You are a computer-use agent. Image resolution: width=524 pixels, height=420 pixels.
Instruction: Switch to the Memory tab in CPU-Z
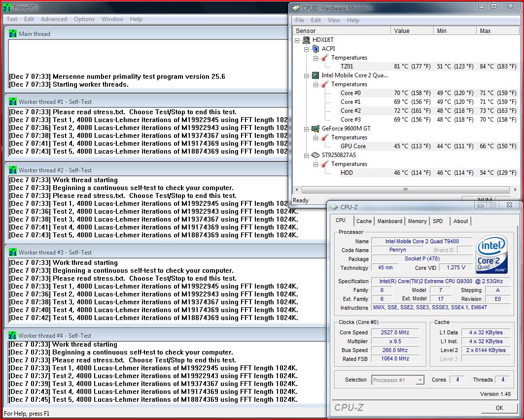(x=417, y=221)
